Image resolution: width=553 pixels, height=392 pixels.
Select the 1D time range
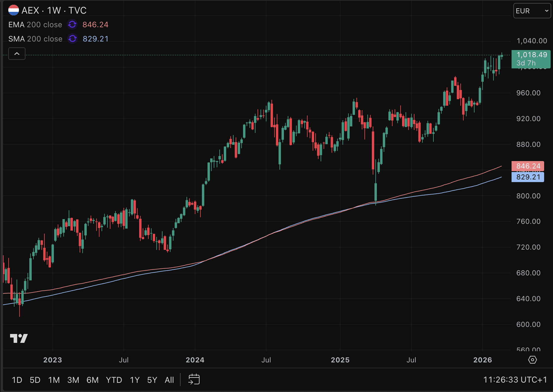point(17,380)
